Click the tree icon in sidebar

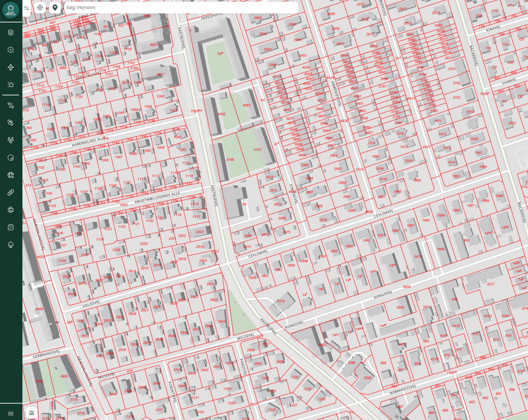(x=11, y=245)
